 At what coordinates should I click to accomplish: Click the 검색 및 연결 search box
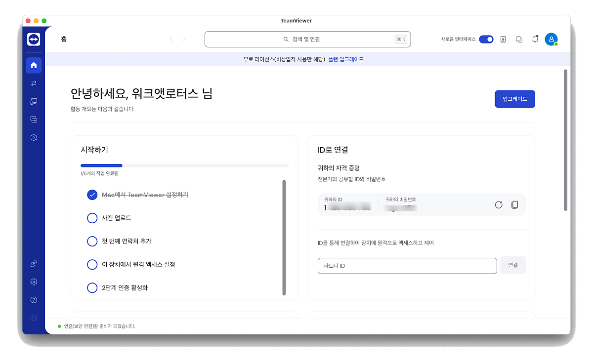(x=308, y=40)
